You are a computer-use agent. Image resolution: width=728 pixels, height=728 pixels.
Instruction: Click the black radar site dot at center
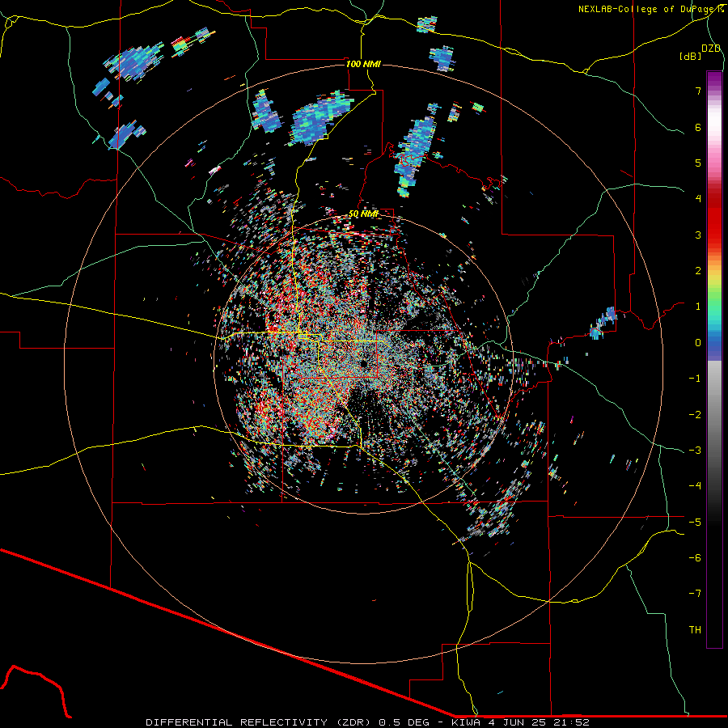pos(363,363)
